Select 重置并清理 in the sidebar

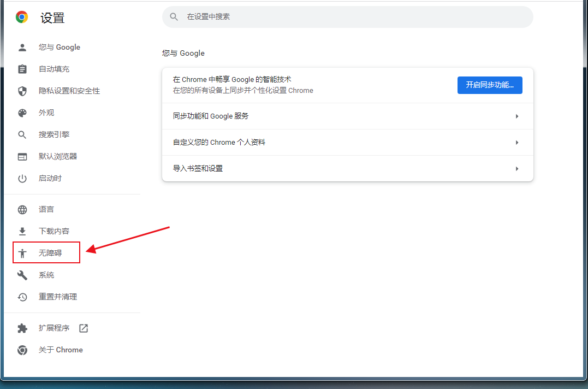tap(57, 297)
